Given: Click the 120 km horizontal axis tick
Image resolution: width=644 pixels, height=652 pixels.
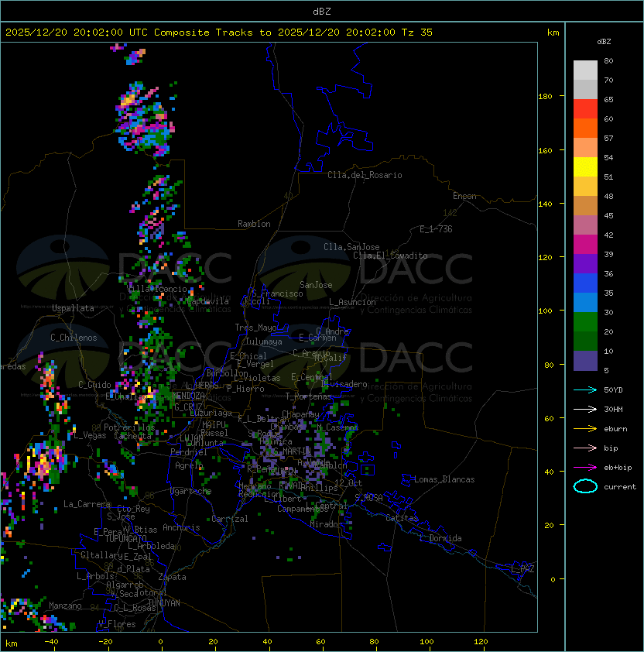Looking at the screenshot, I should (x=481, y=642).
